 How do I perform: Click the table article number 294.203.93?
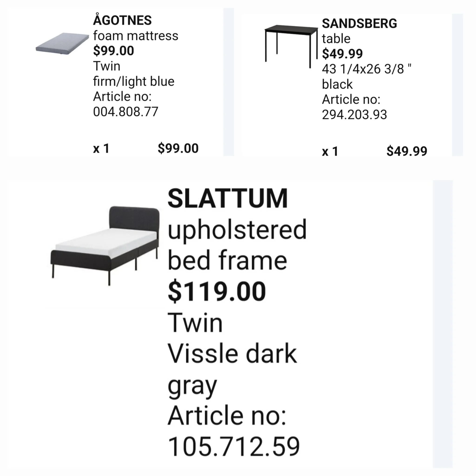click(354, 115)
